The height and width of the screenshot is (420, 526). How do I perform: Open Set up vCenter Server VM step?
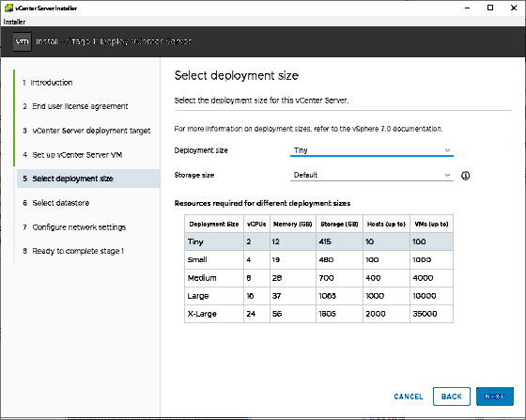click(72, 155)
